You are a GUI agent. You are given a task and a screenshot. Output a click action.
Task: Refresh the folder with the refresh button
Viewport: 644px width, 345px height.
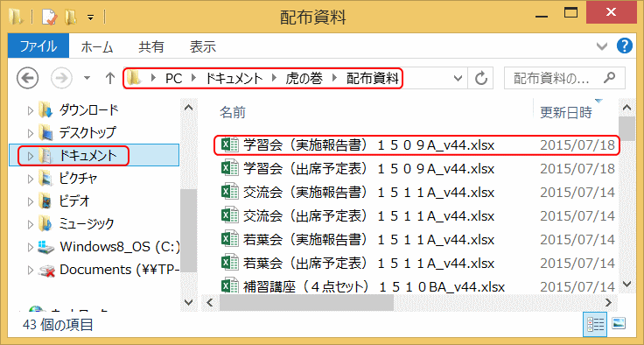click(481, 78)
